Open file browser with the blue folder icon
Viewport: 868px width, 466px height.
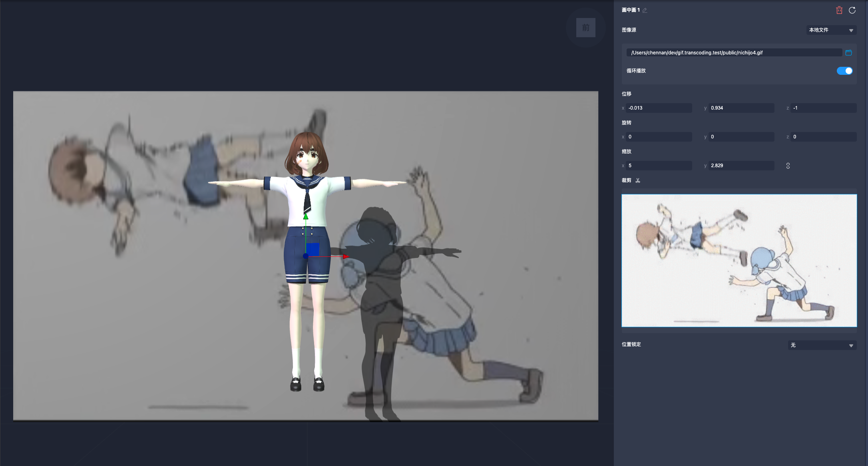click(x=849, y=52)
